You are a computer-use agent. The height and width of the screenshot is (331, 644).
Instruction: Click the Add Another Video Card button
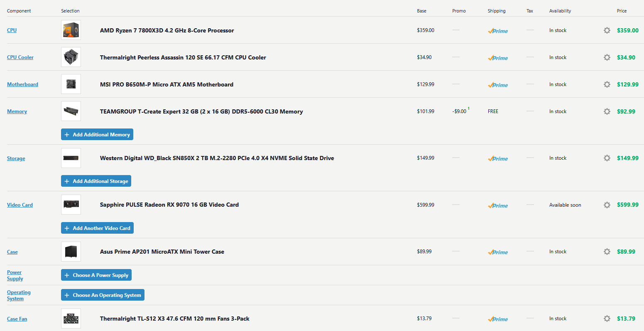97,228
